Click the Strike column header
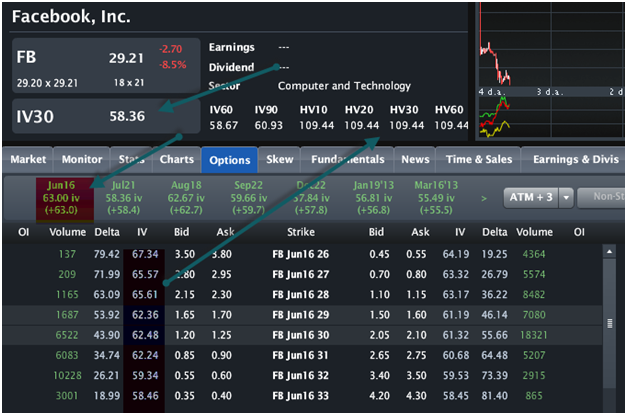The height and width of the screenshot is (413, 625). point(301,232)
